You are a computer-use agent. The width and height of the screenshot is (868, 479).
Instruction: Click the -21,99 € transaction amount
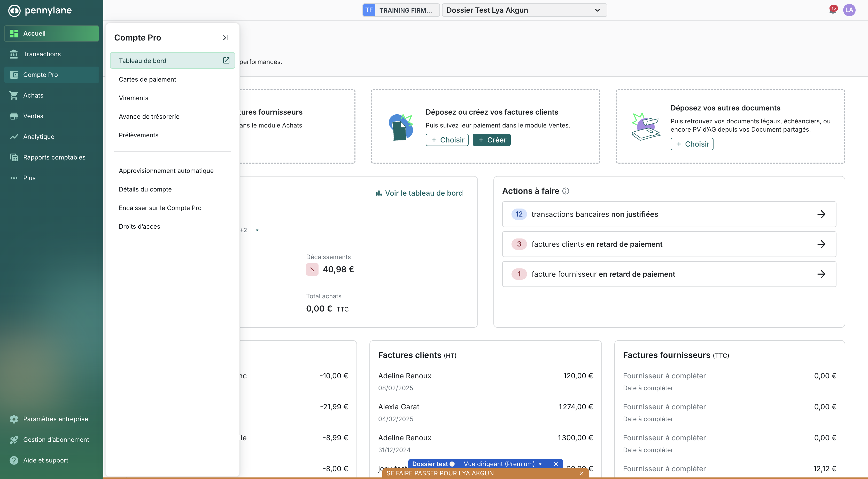(x=334, y=407)
